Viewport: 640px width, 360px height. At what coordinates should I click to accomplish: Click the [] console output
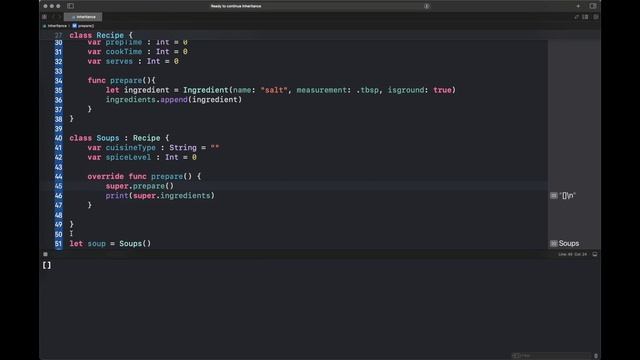pos(47,265)
